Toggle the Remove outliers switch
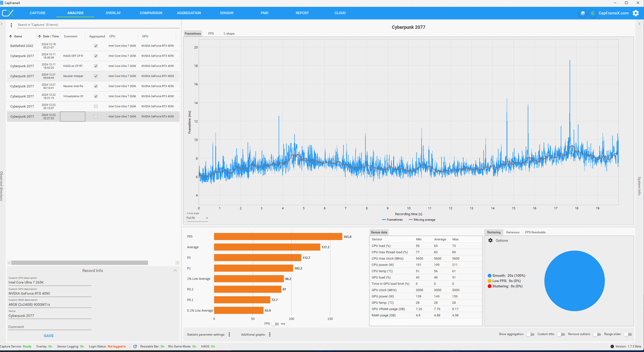Image resolution: width=644 pixels, height=352 pixels. (597, 334)
